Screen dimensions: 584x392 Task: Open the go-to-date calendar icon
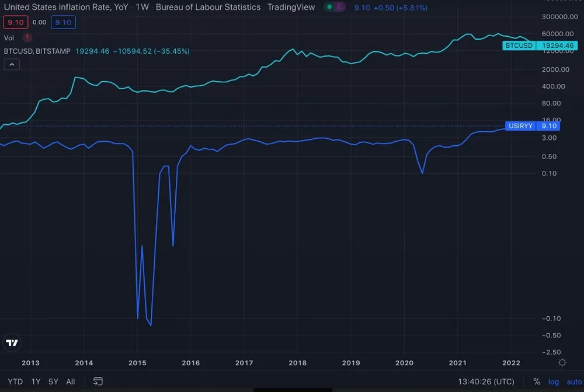click(x=98, y=381)
